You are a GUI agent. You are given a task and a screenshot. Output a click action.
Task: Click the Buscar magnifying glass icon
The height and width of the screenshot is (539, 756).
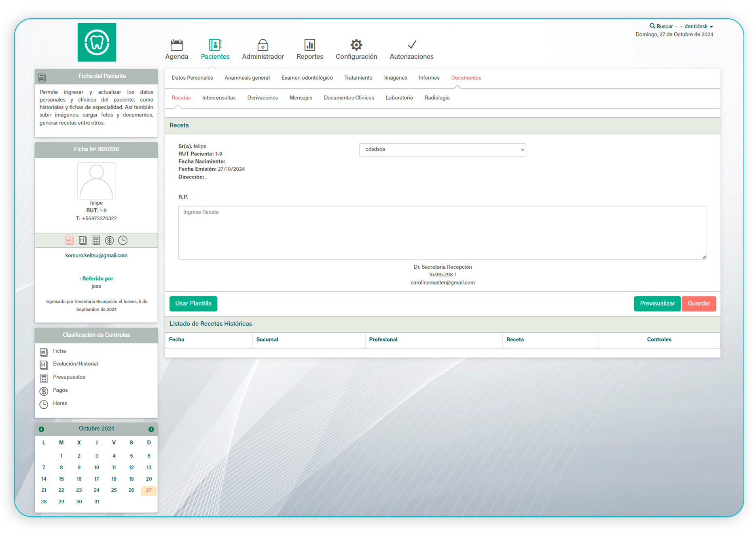point(652,26)
